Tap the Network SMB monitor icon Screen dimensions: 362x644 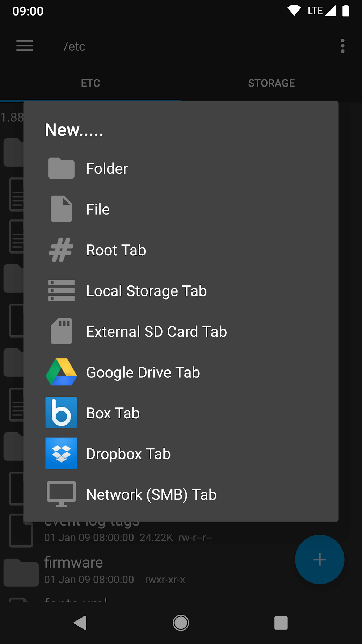click(x=61, y=494)
